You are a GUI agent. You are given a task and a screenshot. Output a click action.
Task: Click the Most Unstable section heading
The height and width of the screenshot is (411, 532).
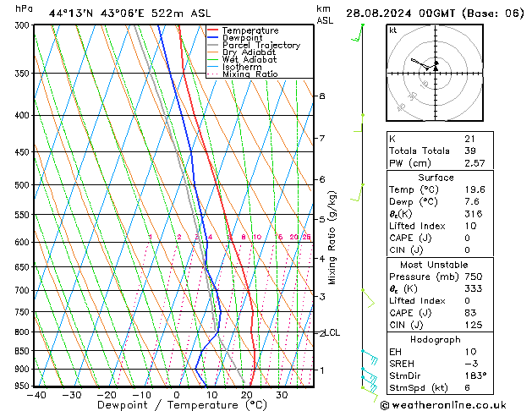436,265
